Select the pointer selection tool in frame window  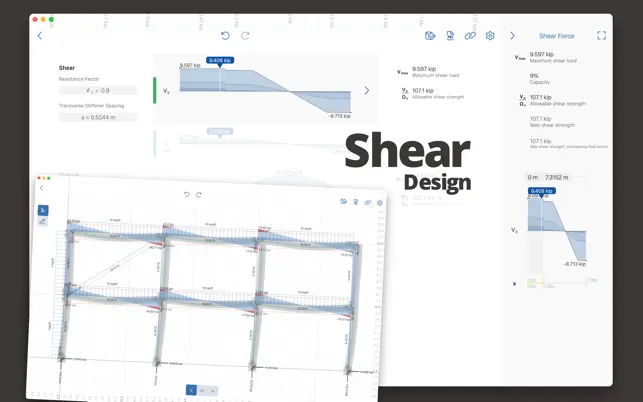43,210
